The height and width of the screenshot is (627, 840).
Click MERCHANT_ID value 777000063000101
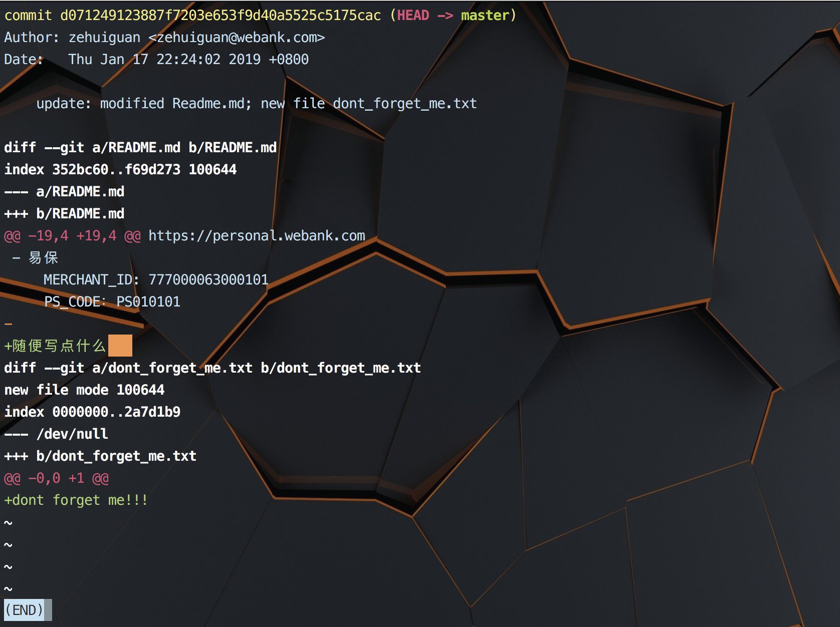(208, 280)
